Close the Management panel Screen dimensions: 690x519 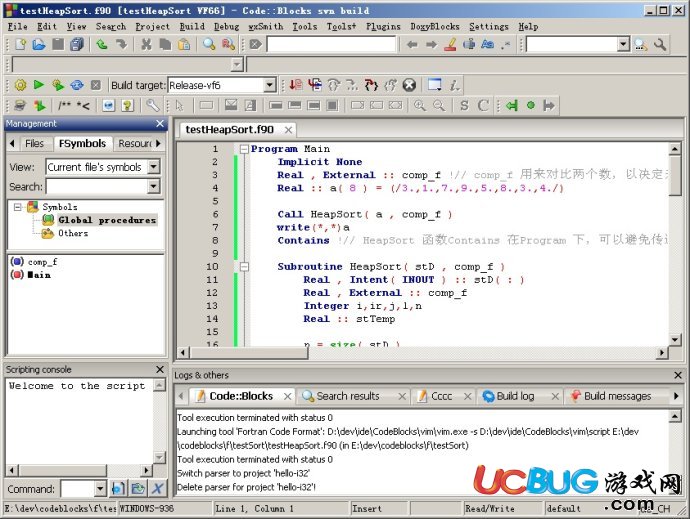pyautogui.click(x=160, y=124)
